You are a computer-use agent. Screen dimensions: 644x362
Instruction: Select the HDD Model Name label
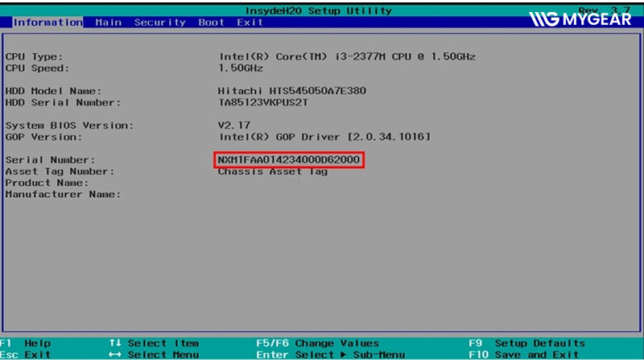[53, 91]
